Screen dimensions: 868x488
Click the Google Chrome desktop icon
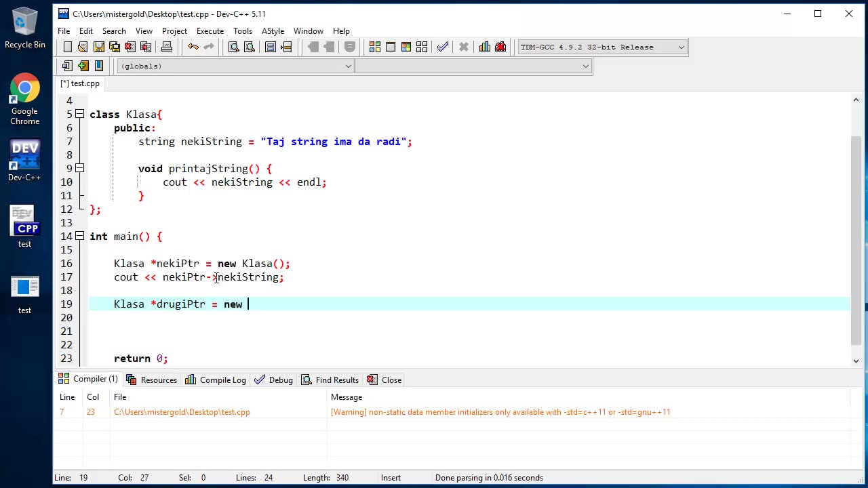click(24, 100)
